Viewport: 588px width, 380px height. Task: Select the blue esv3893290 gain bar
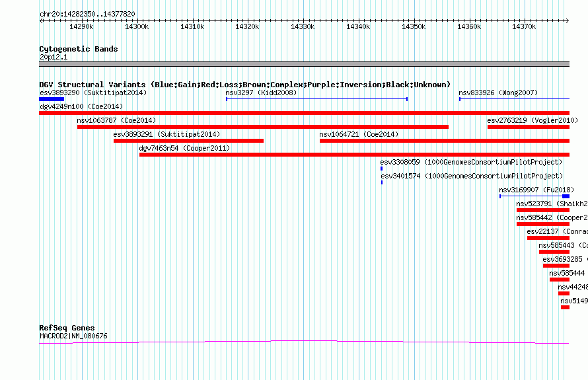pyautogui.click(x=52, y=99)
